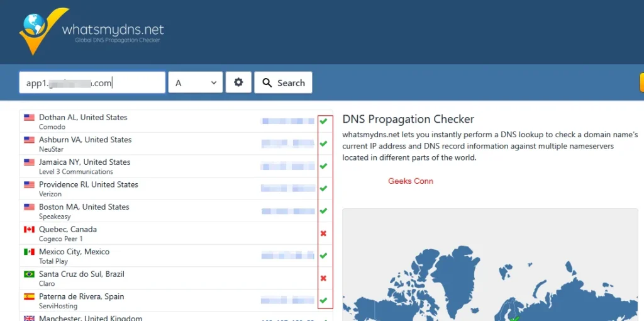
Task: Click the US flag beside Ashburn VA
Action: [29, 140]
